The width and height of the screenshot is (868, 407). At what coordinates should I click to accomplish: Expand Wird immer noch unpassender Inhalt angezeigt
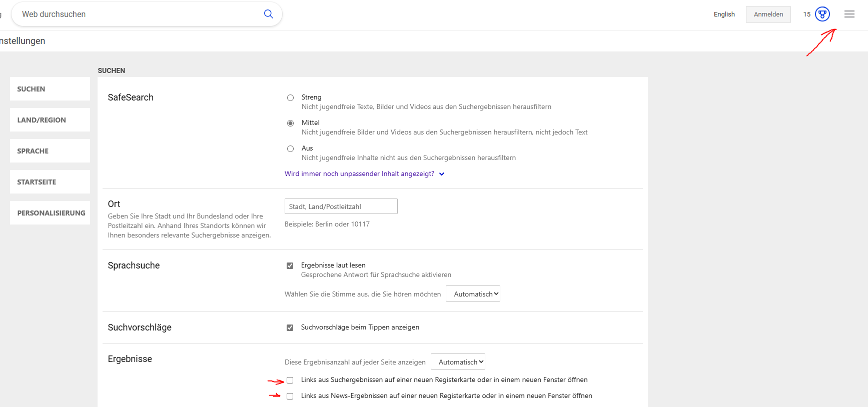pos(364,174)
